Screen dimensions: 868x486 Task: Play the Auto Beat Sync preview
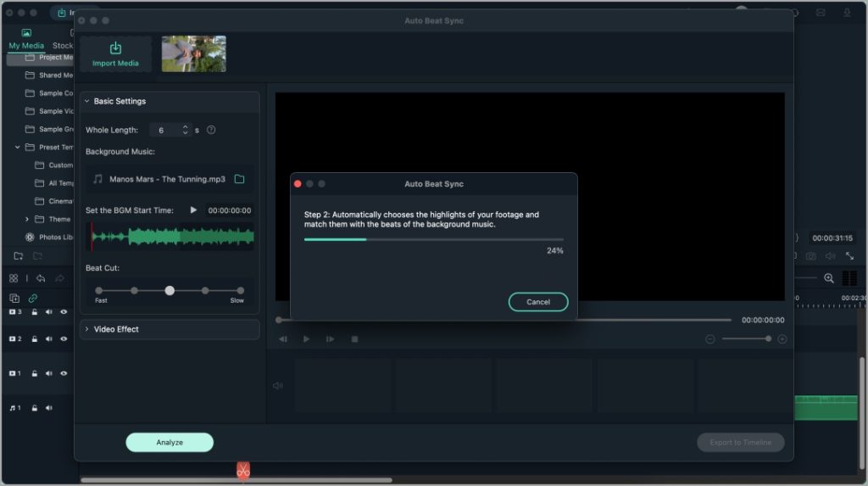306,339
